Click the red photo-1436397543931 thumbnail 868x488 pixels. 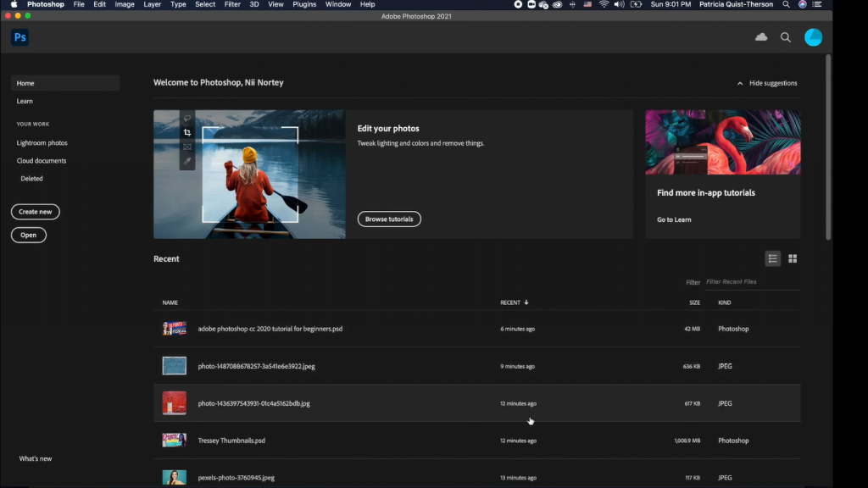click(175, 403)
